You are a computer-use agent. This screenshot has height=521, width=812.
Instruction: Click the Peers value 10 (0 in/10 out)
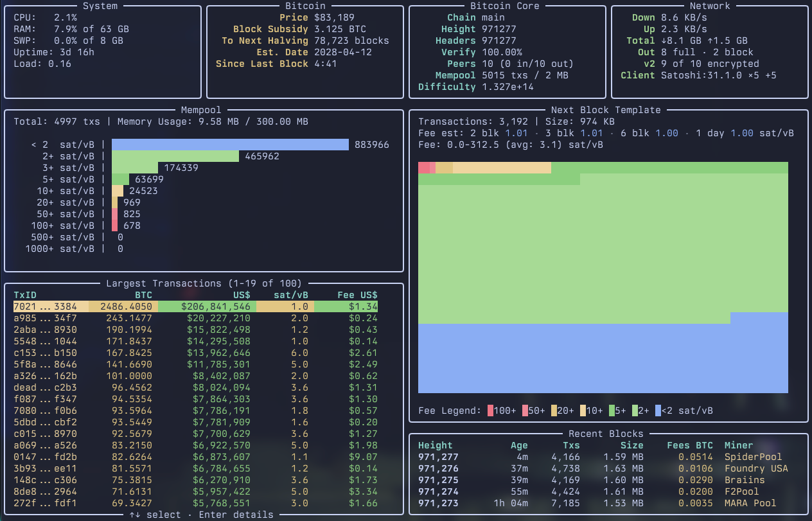tap(527, 64)
